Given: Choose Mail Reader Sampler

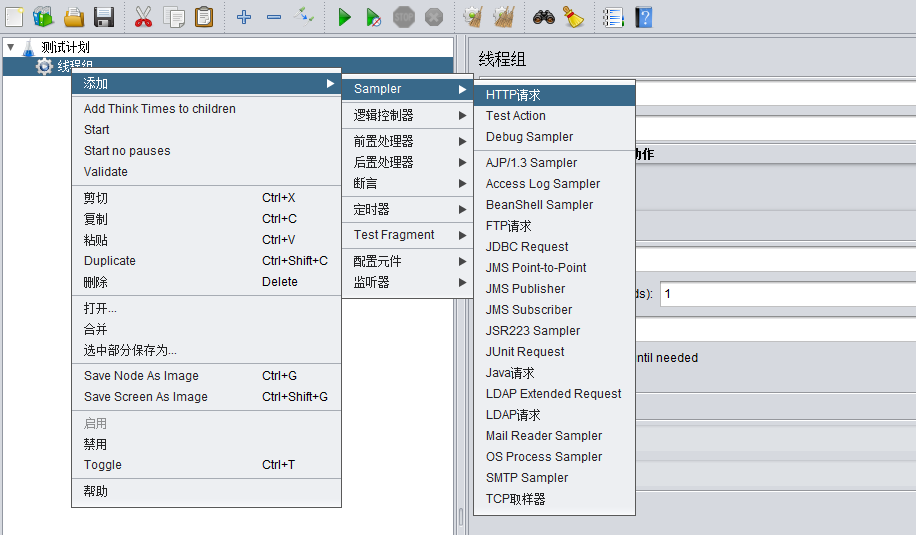Looking at the screenshot, I should [x=554, y=436].
